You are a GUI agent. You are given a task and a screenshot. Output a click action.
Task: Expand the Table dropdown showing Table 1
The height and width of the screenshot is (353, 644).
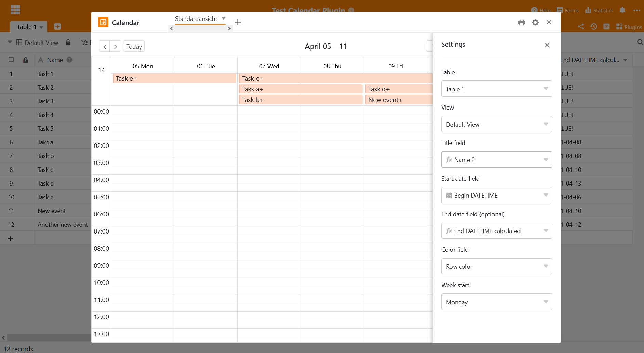tap(496, 89)
